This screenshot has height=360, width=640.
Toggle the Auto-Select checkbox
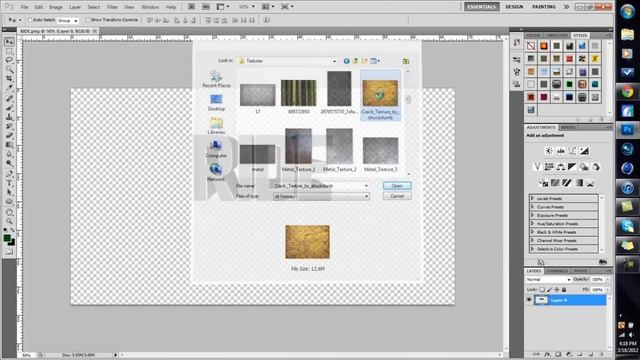click(30, 20)
